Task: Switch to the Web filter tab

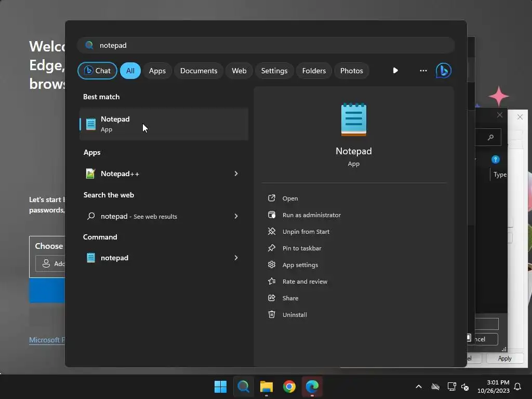Action: click(x=239, y=71)
